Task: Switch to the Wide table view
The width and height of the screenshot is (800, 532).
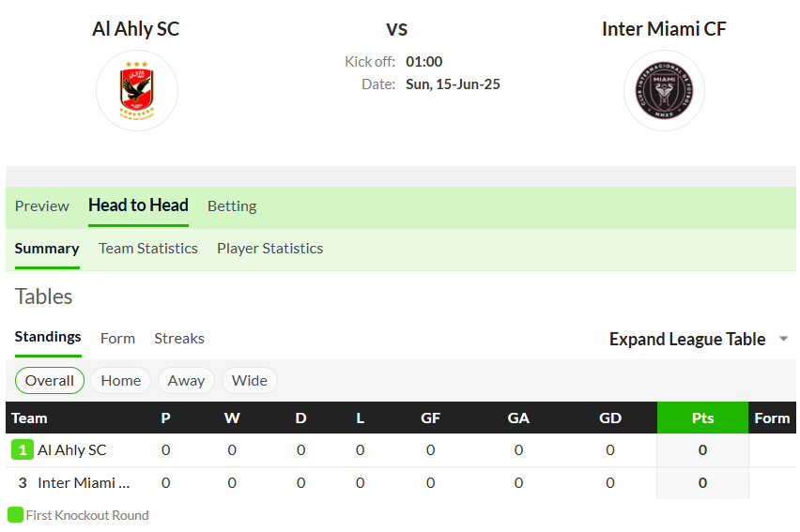Action: tap(250, 381)
